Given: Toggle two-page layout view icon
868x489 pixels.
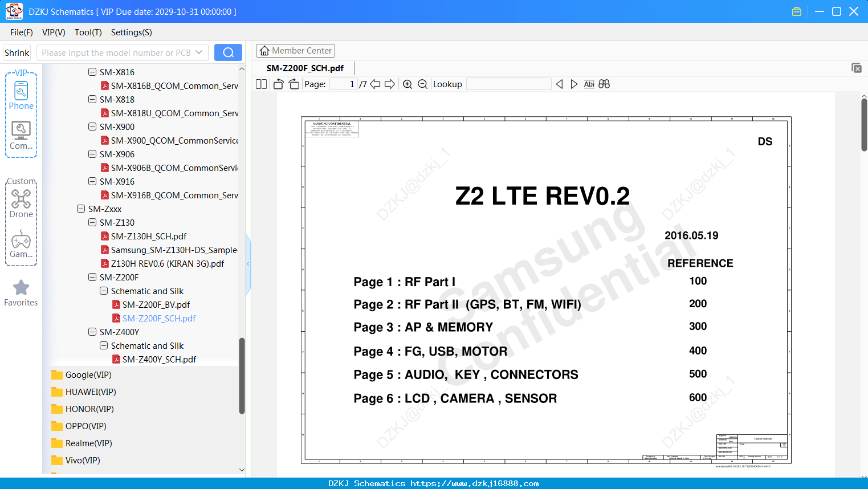Looking at the screenshot, I should click(x=261, y=84).
